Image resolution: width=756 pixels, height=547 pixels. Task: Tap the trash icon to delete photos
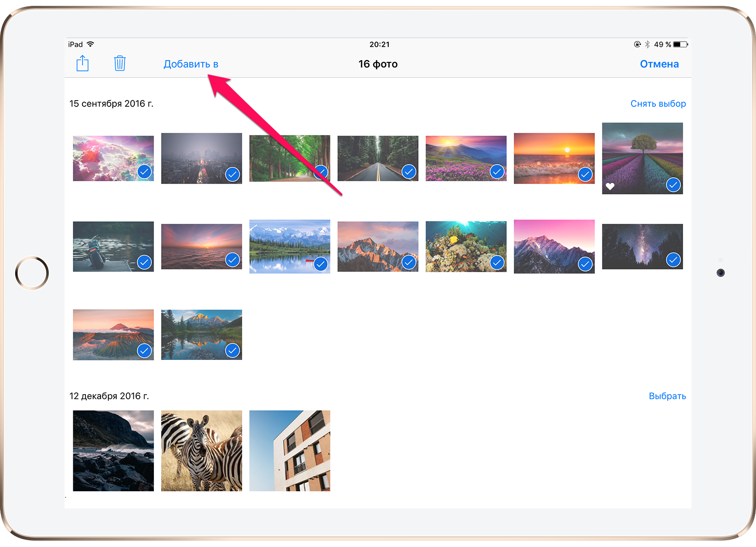(120, 63)
